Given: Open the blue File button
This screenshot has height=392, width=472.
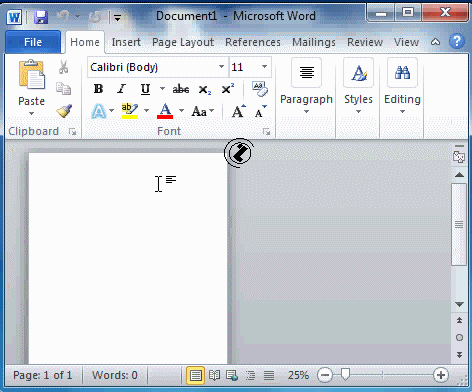Looking at the screenshot, I should 33,42.
